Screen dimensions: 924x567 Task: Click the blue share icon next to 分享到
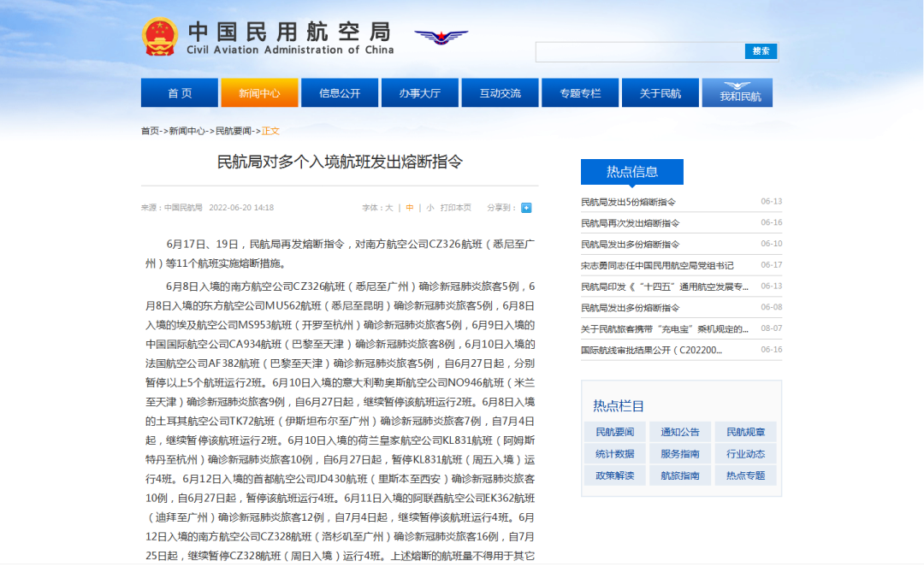coord(528,207)
